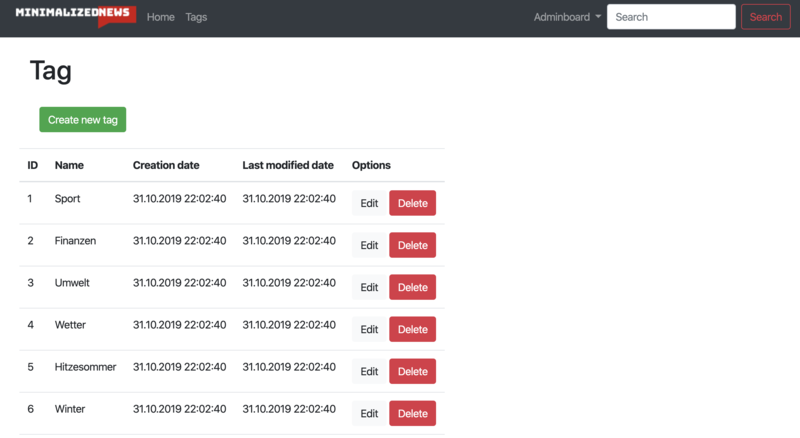Click the Name column header
This screenshot has height=438, width=800.
coord(69,165)
